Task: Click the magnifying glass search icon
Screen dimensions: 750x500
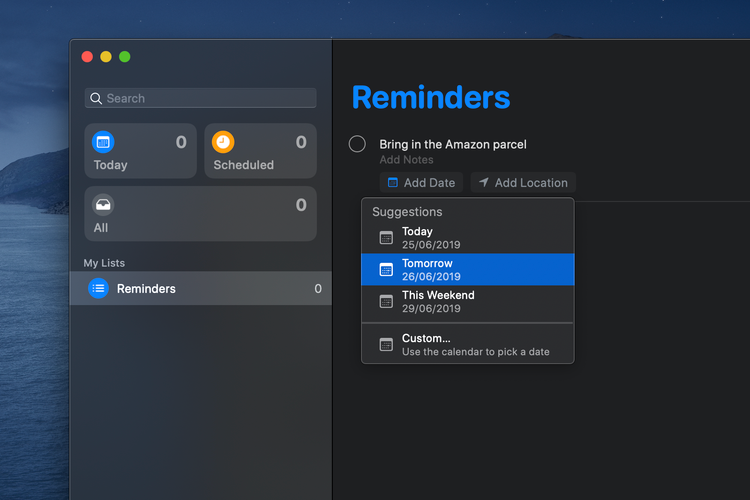Action: tap(96, 98)
